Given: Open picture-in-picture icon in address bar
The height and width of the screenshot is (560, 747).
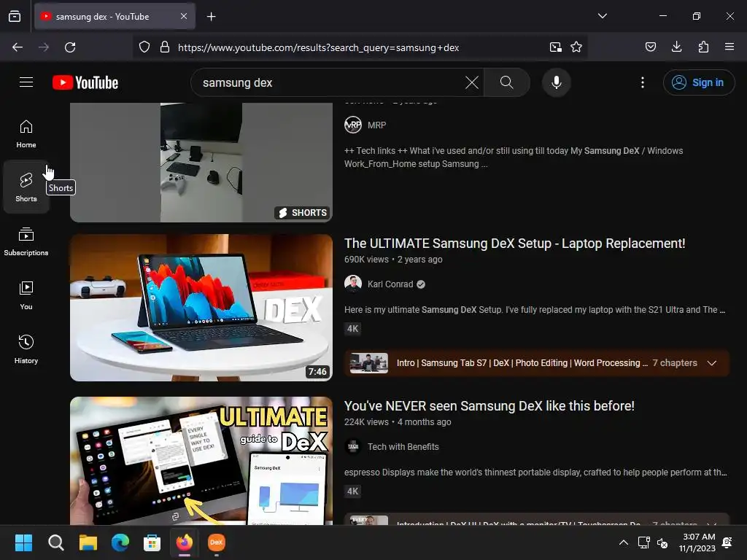Looking at the screenshot, I should click(x=555, y=47).
